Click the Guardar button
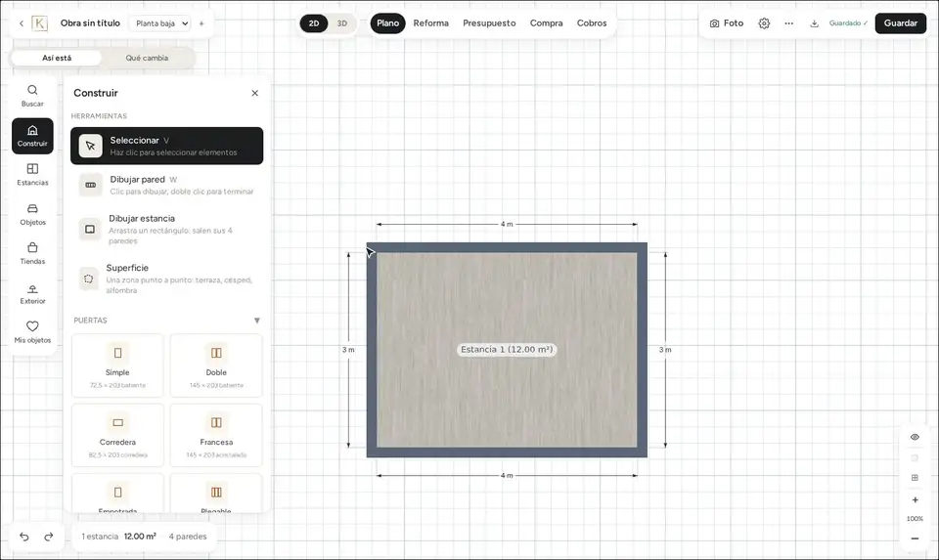939x560 pixels. point(900,23)
